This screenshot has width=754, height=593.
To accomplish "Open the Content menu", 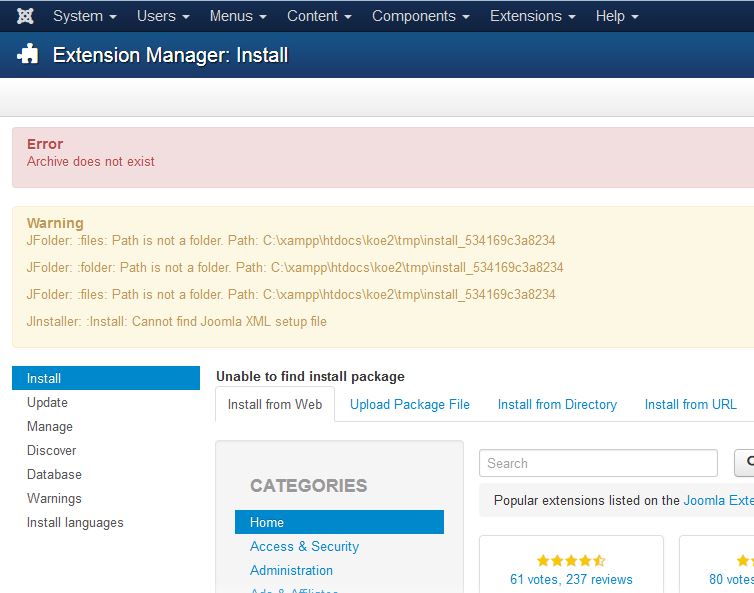I will 319,16.
